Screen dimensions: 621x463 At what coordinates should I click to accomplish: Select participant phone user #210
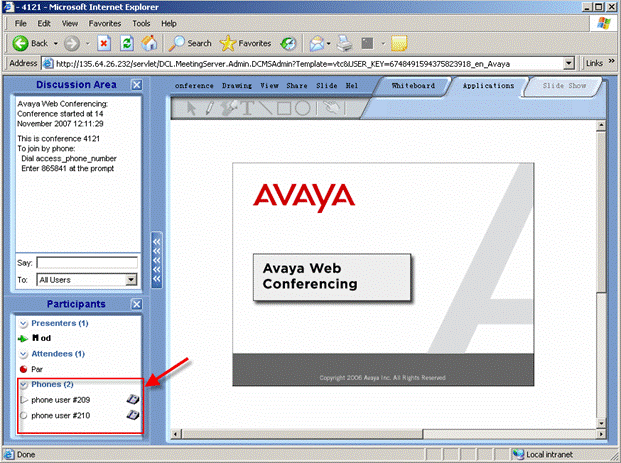click(x=61, y=415)
